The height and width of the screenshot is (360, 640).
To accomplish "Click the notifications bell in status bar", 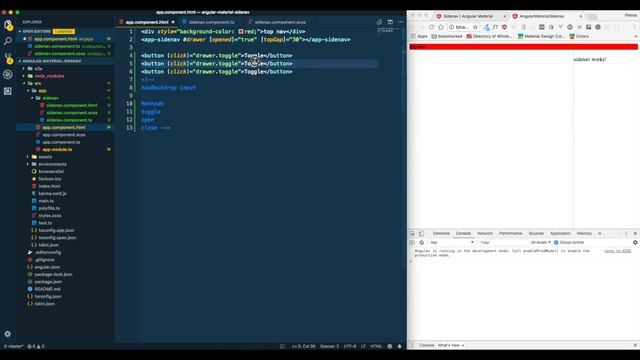I will (400, 346).
